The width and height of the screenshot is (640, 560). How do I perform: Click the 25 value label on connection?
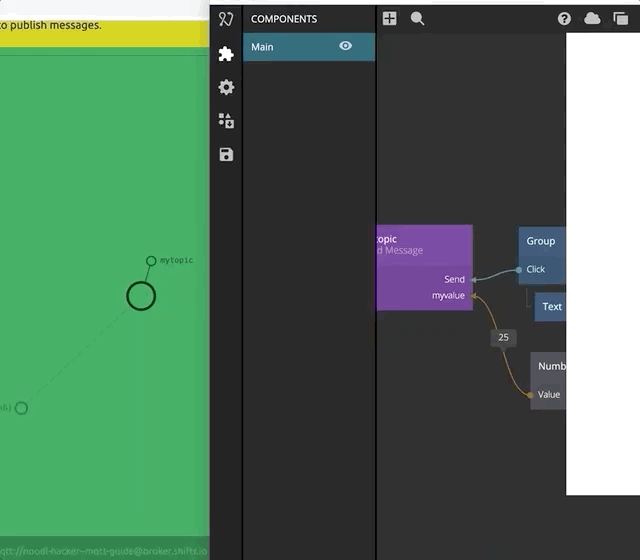503,338
